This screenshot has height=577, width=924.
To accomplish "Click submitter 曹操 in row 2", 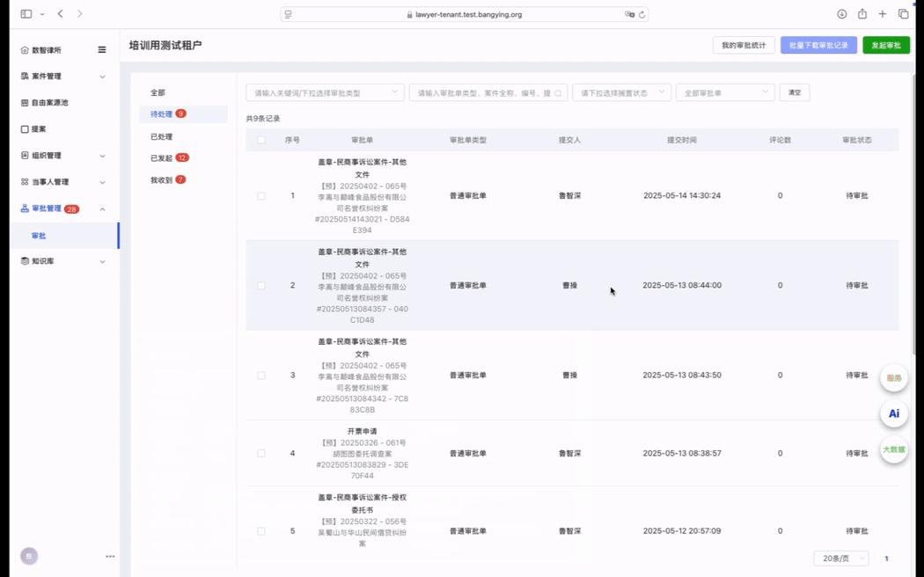I will [570, 286].
